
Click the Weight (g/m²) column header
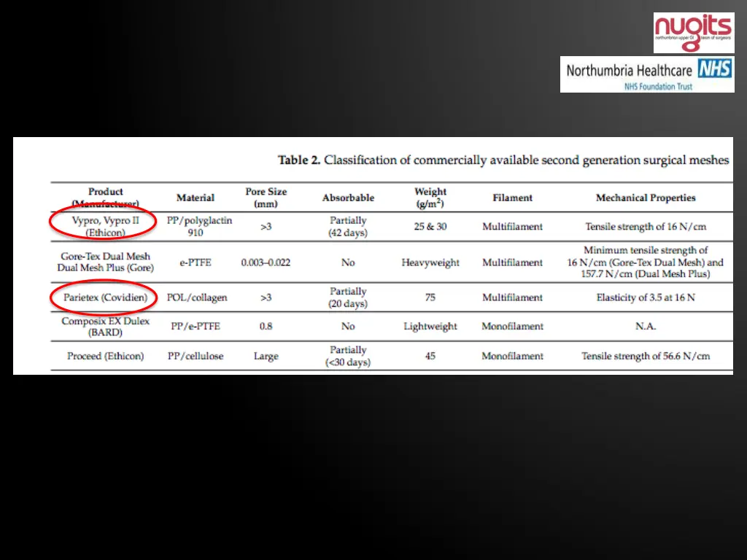pyautogui.click(x=430, y=197)
